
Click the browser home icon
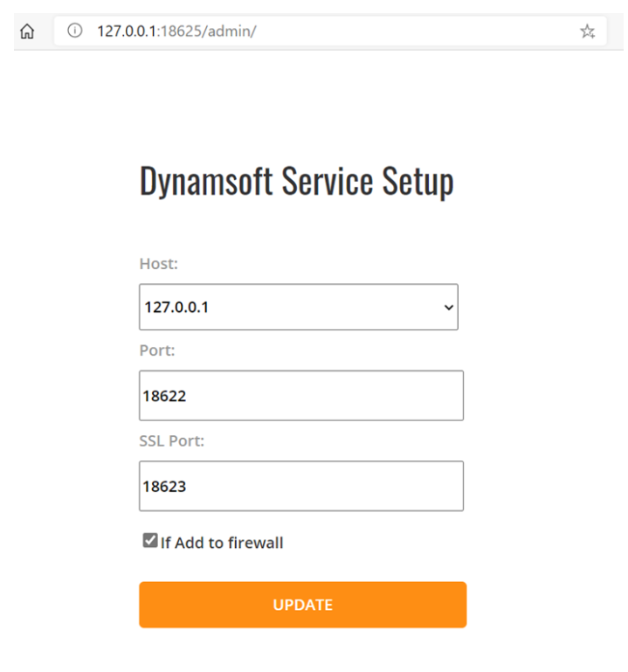tap(27, 31)
